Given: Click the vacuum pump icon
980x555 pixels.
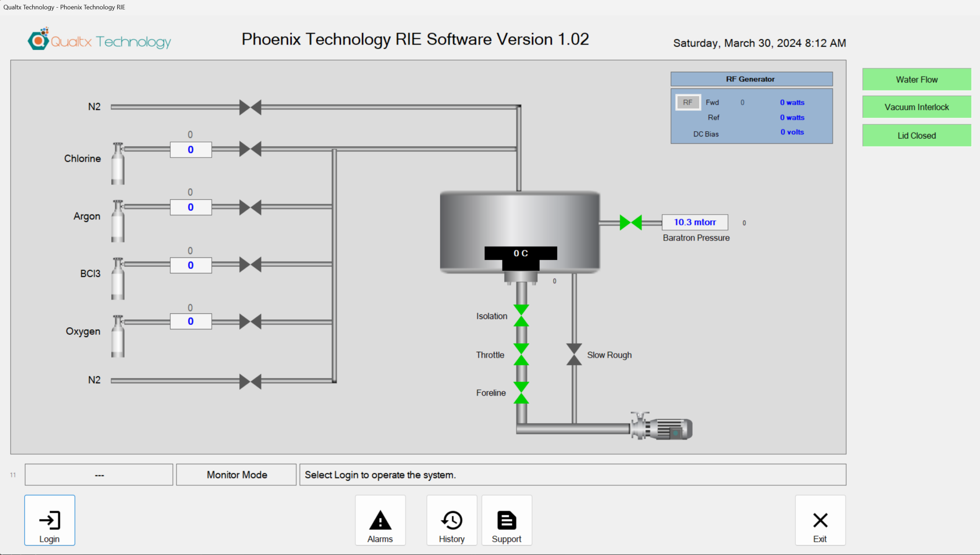Looking at the screenshot, I should pos(661,426).
